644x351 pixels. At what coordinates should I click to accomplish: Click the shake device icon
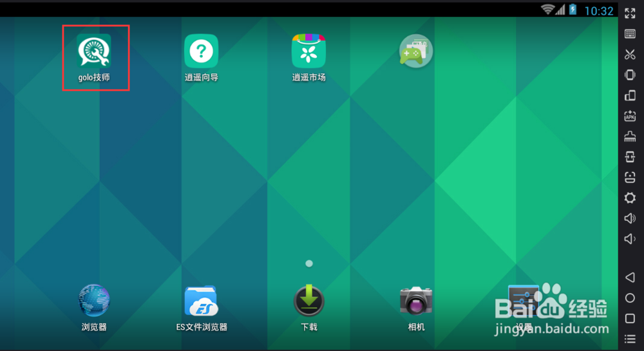[630, 75]
